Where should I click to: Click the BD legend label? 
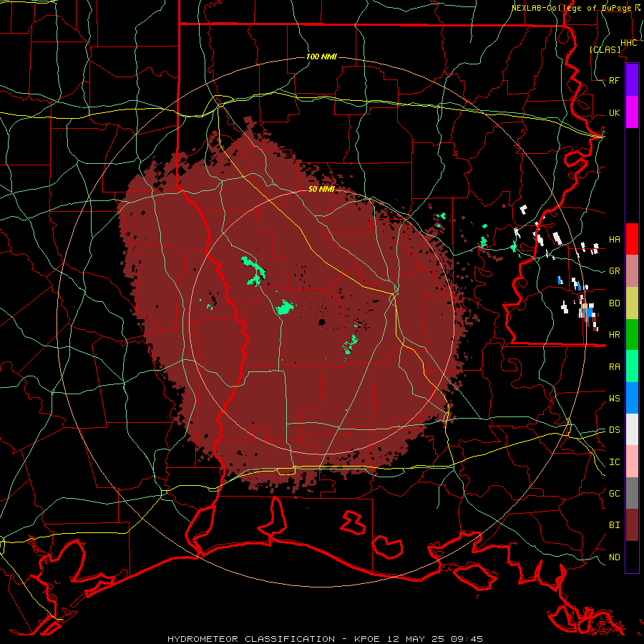click(x=614, y=303)
